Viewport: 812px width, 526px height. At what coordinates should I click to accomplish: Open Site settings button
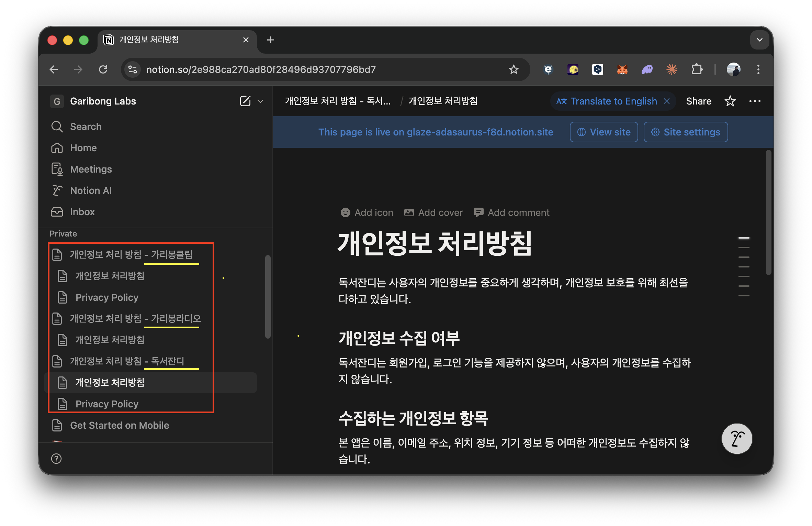[x=685, y=132]
